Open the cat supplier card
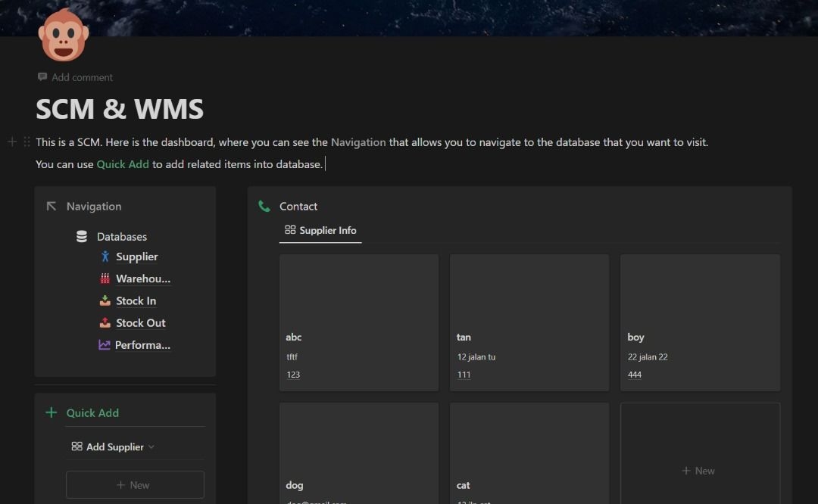Image resolution: width=818 pixels, height=504 pixels. point(529,453)
